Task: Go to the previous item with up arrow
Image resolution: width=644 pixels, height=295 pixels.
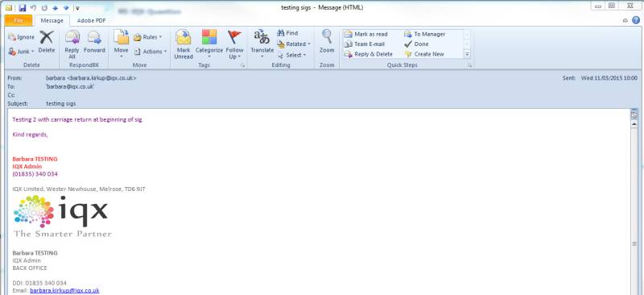Action: point(56,7)
